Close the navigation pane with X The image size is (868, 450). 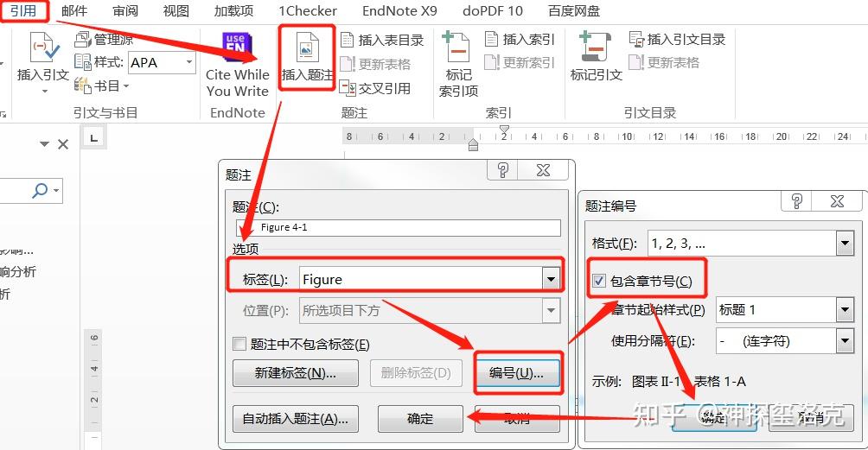click(63, 144)
